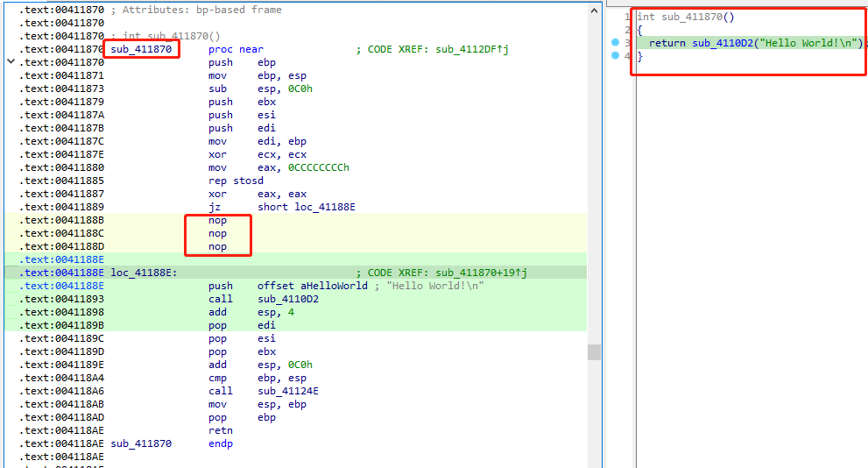868x468 pixels.
Task: Select the 0CCCCCCCCh immediate value
Action: click(318, 167)
